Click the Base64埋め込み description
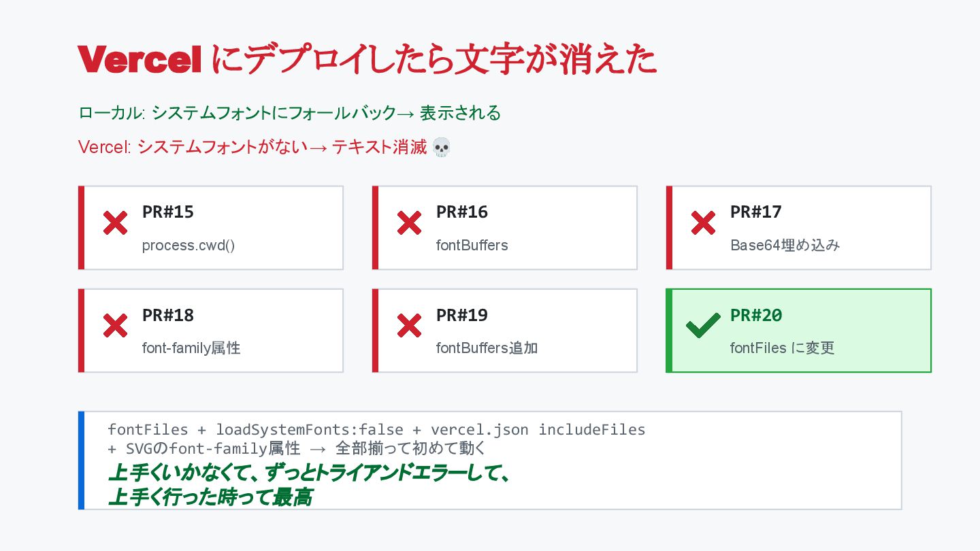Screen dimensions: 980x551 pos(785,245)
